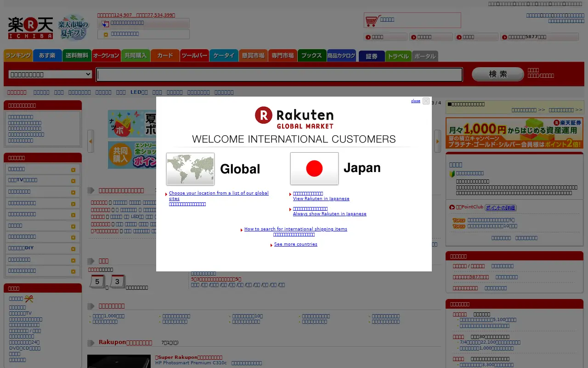Click the shopping cart icon
Viewport: 588px width, 368px height.
click(x=373, y=20)
